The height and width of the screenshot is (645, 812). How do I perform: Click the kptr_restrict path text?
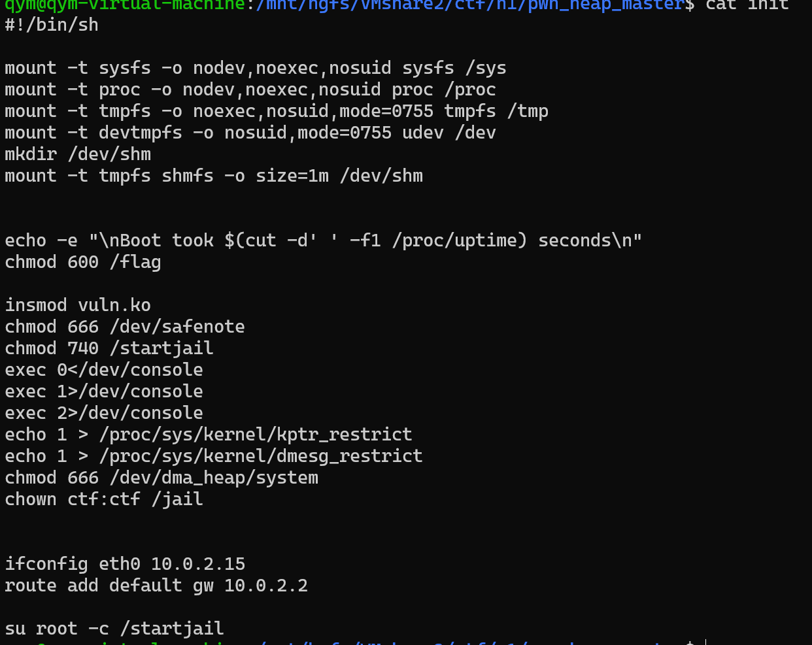pos(256,435)
